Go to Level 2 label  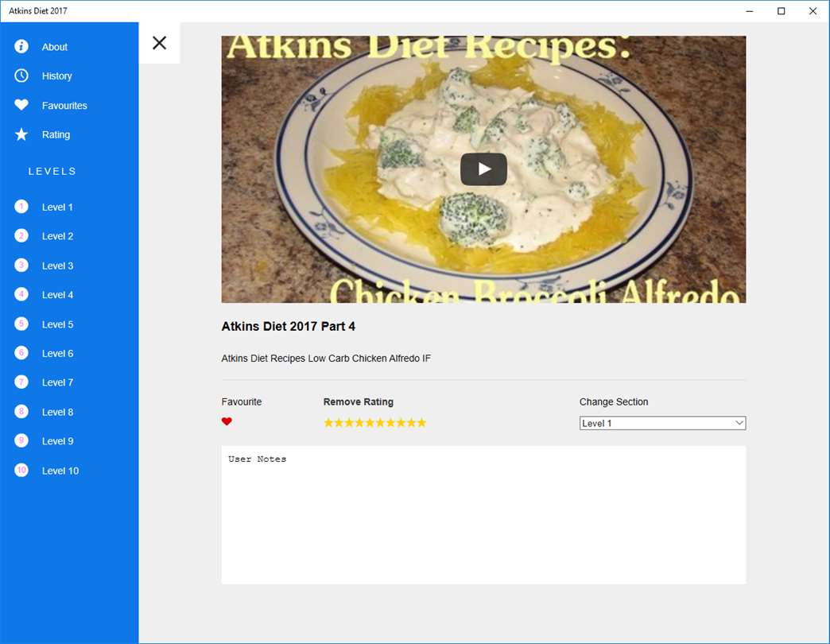58,237
